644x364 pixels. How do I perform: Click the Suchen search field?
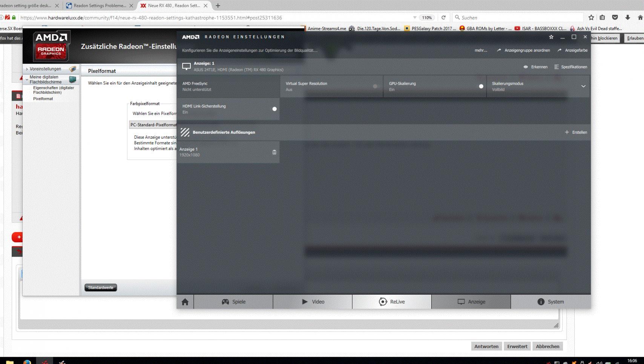coord(518,18)
